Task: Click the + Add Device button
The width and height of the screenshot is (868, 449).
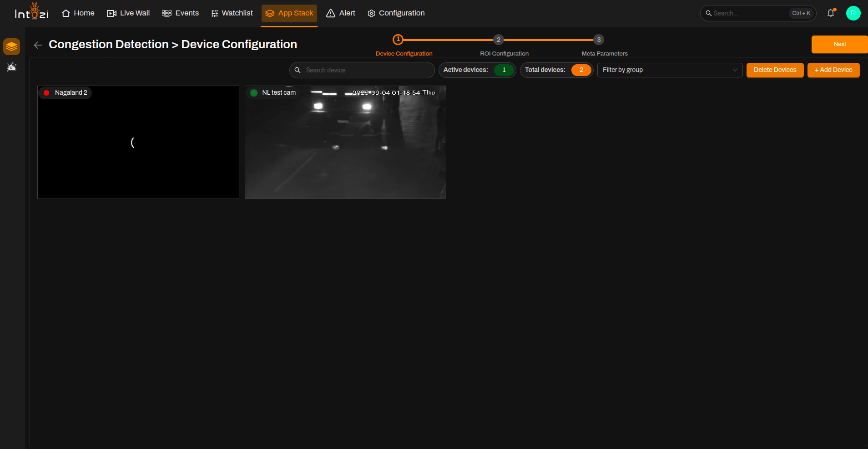Action: (833, 70)
